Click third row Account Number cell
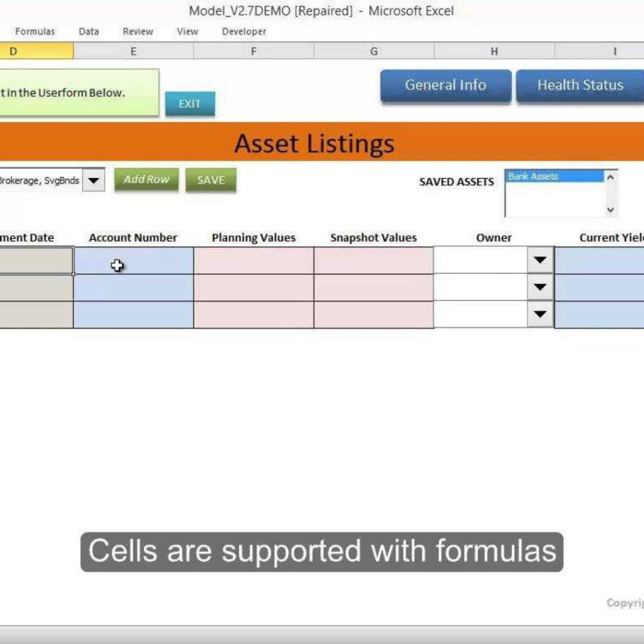This screenshot has height=644, width=644. [133, 315]
